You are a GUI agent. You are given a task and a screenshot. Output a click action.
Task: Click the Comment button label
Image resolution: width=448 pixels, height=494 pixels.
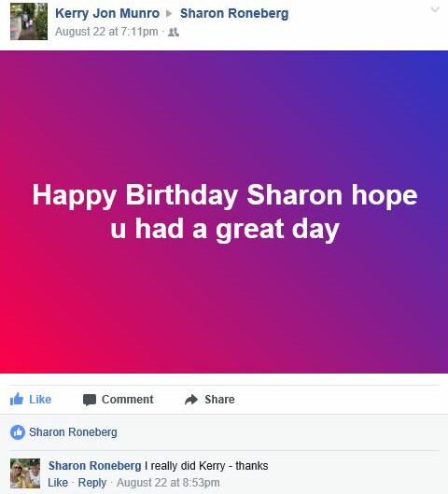[128, 400]
